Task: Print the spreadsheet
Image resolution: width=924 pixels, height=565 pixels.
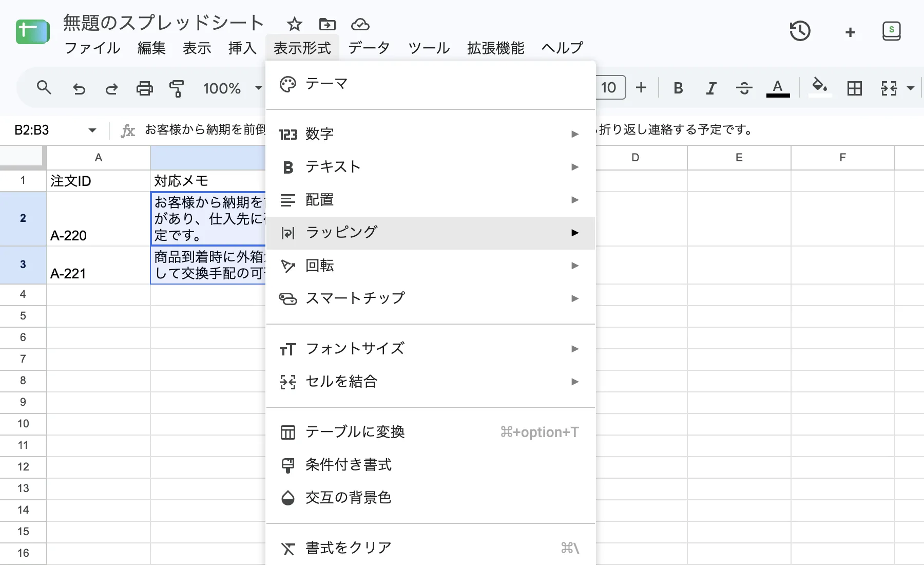Action: (144, 88)
